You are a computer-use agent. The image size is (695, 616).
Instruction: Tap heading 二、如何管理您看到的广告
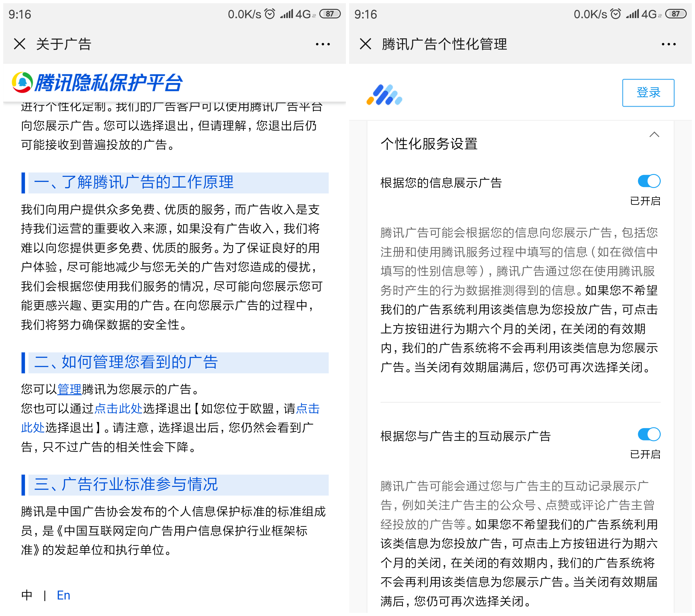(126, 362)
